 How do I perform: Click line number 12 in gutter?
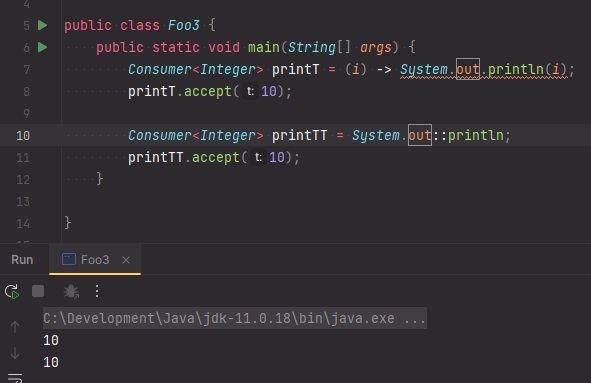point(23,179)
